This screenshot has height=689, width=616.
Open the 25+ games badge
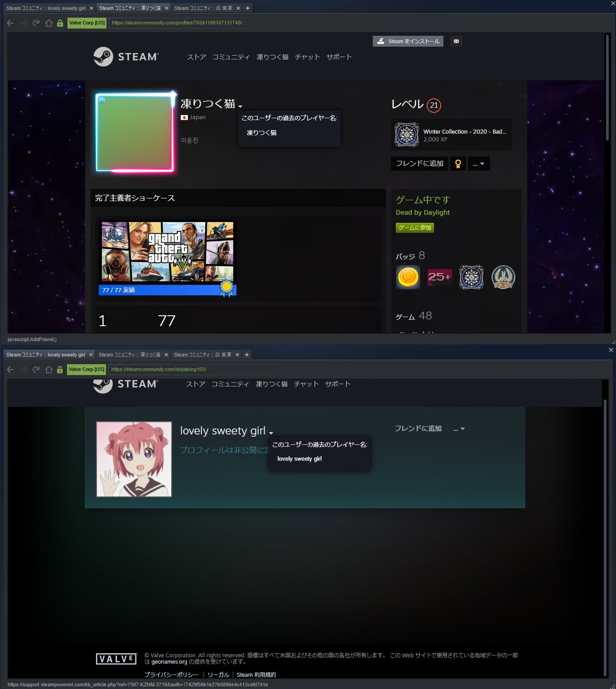point(439,277)
